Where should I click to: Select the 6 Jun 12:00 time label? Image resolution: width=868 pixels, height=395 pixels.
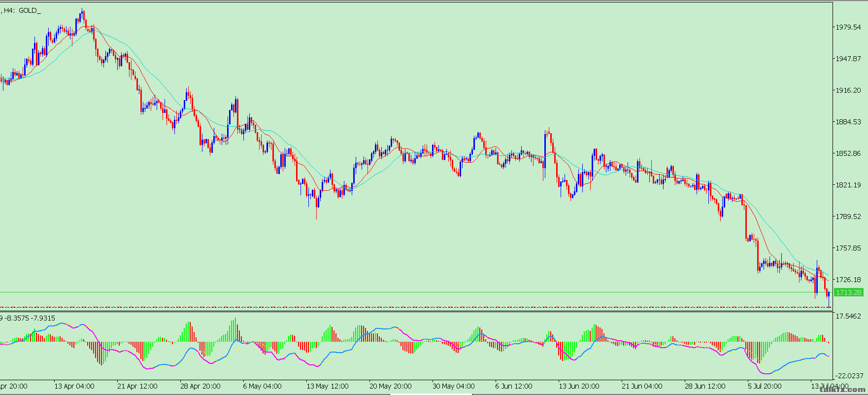514,386
